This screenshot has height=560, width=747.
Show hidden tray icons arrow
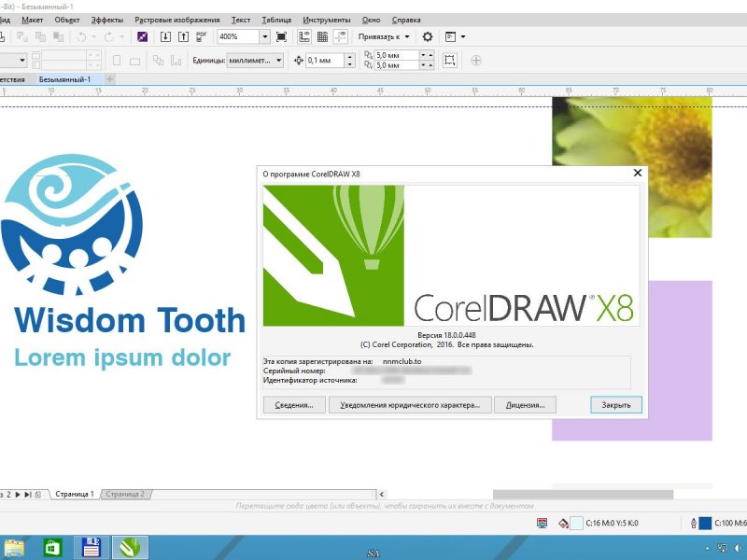pos(707,549)
